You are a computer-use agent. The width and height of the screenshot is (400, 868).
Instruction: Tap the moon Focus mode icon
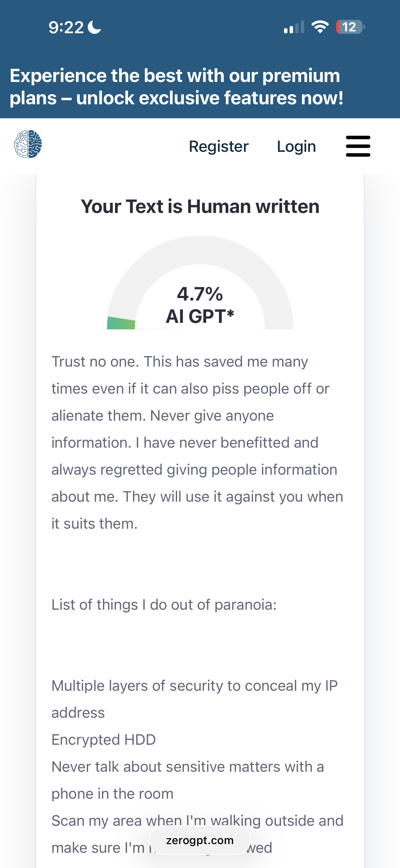[x=94, y=27]
